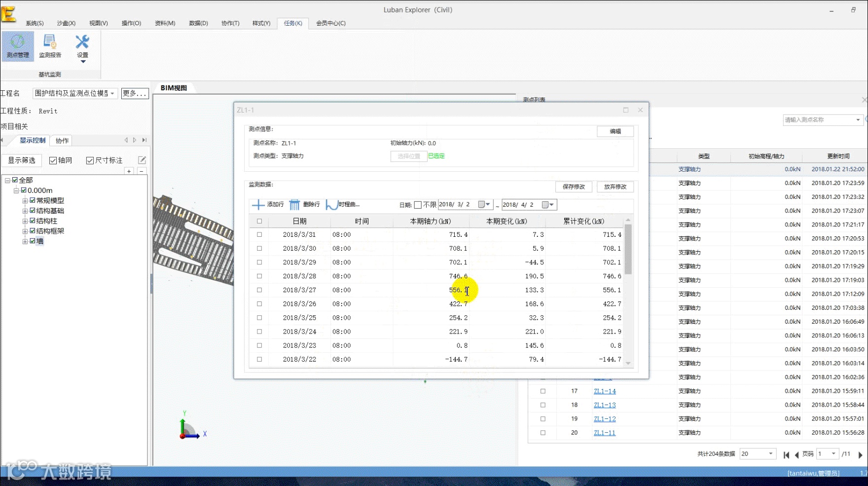Image resolution: width=868 pixels, height=486 pixels.
Task: Open the 时程曲线 curve chart icon
Action: [x=332, y=205]
